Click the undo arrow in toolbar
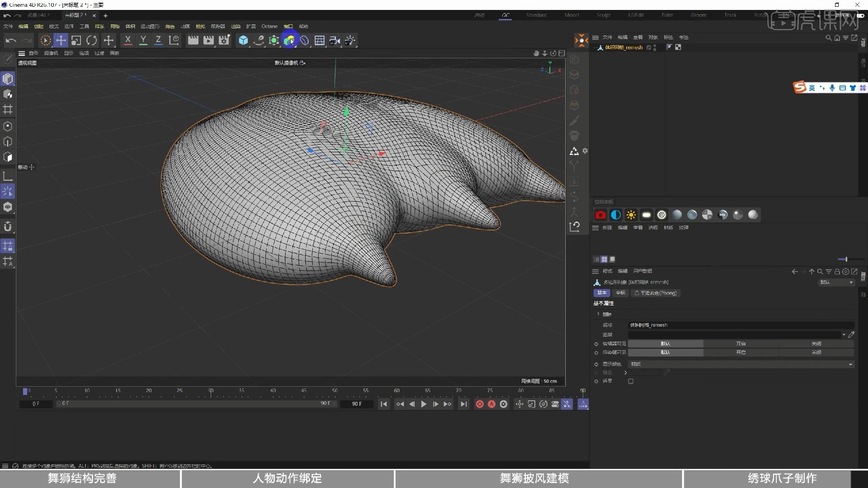Screen dimensions: 868x488 pyautogui.click(x=11, y=40)
